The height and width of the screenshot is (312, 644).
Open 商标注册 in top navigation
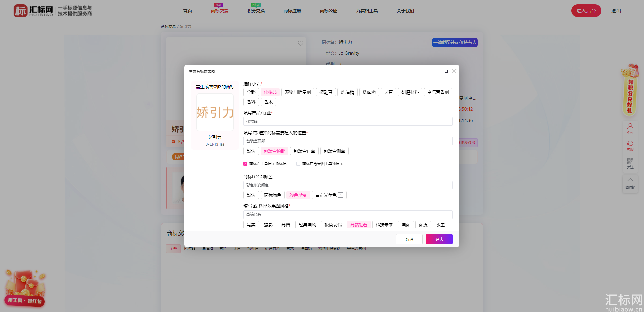coord(292,11)
